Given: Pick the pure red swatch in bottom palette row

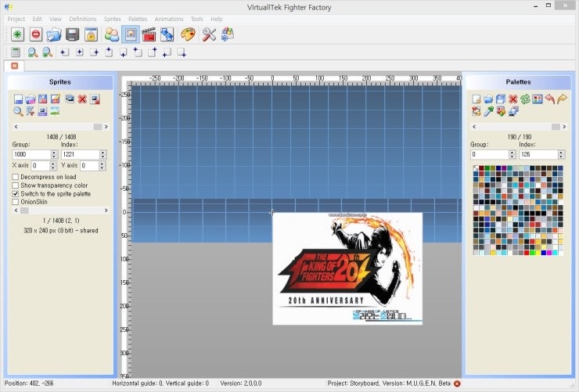Looking at the screenshot, I should [527, 253].
